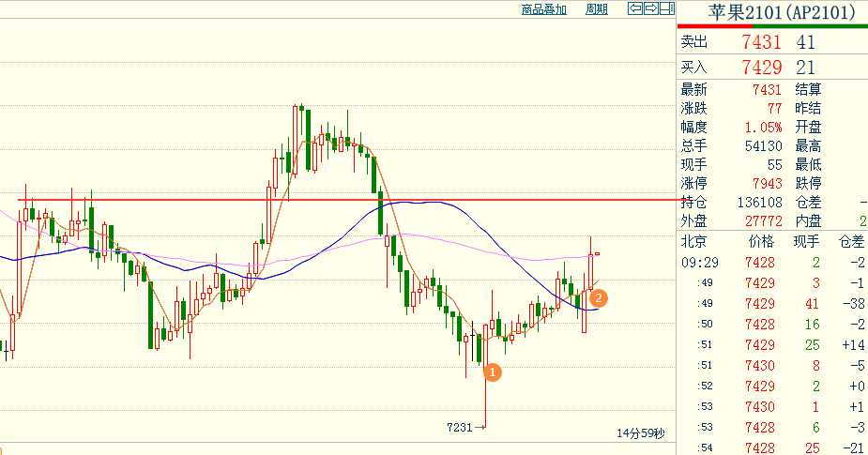Click the 涨停 value 7943

click(768, 183)
